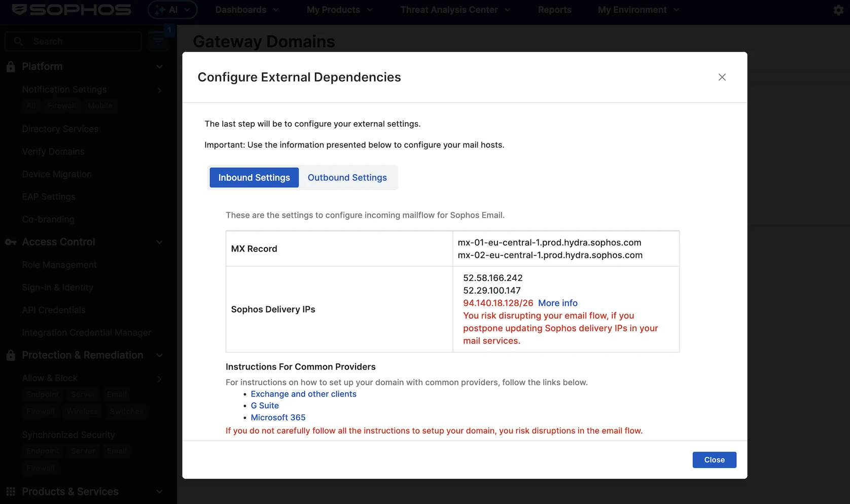Open Directory Services
Viewport: 850px width, 504px height.
pyautogui.click(x=60, y=129)
